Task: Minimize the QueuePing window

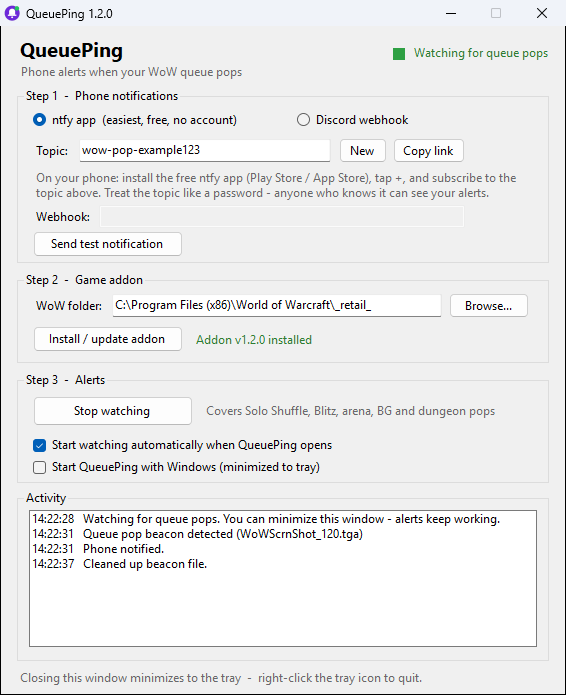Action: (x=451, y=13)
